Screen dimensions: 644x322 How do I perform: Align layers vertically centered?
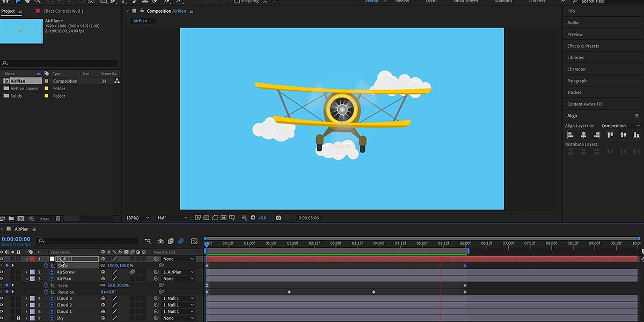click(x=623, y=135)
